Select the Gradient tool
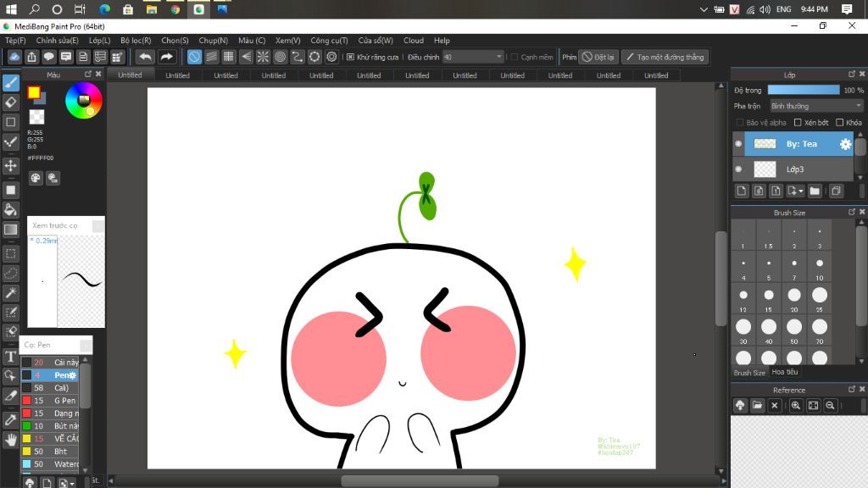This screenshot has width=868, height=488. (x=11, y=230)
